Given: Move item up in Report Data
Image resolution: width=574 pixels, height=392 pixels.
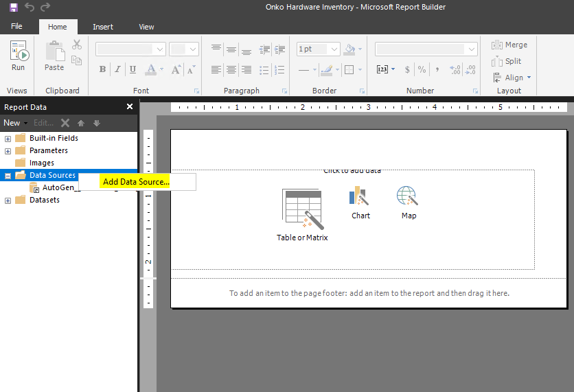Looking at the screenshot, I should point(81,123).
